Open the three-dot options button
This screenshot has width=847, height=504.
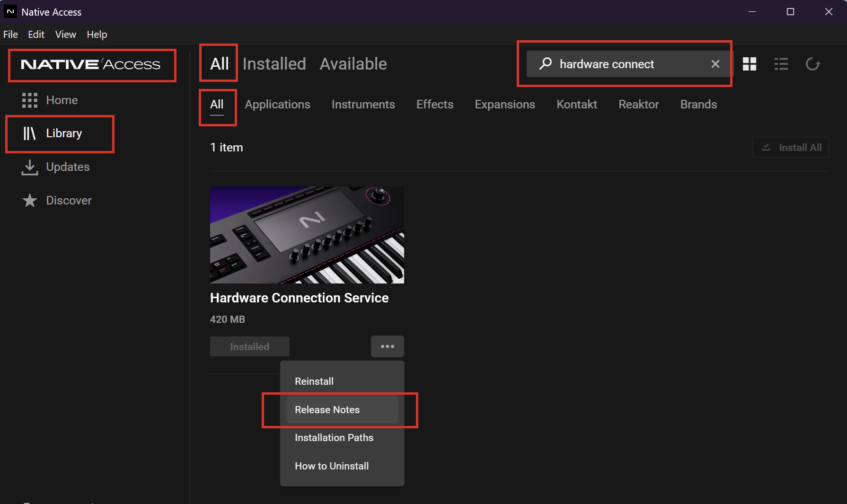pyautogui.click(x=388, y=346)
